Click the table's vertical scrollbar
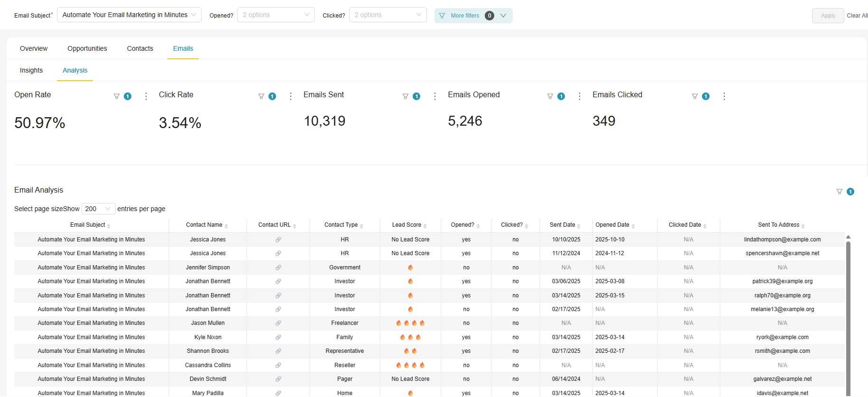868x397 pixels. 848,313
